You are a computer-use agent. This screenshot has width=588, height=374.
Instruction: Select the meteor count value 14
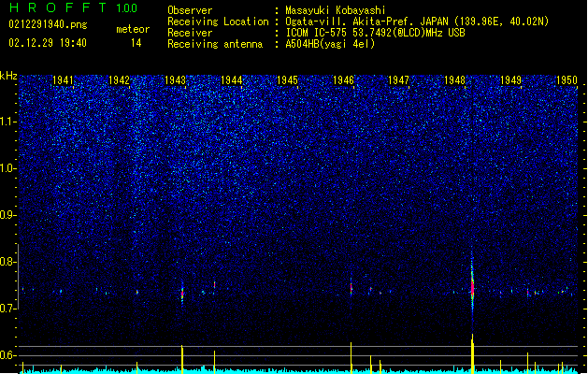pyautogui.click(x=136, y=43)
